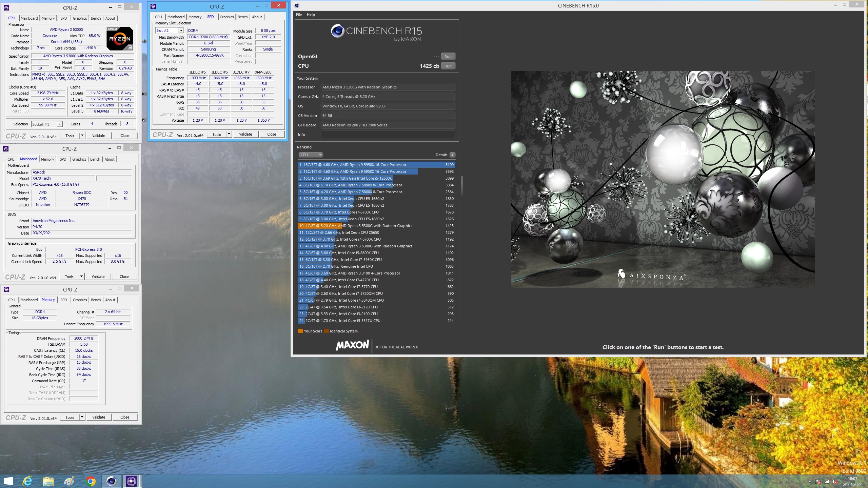The width and height of the screenshot is (868, 488).
Task: Run the OpenGL benchmark
Action: (448, 57)
